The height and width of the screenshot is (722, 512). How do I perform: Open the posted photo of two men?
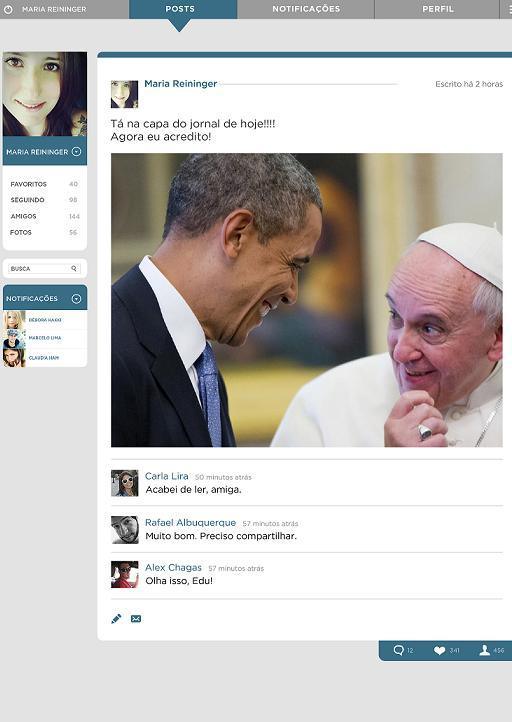point(307,300)
